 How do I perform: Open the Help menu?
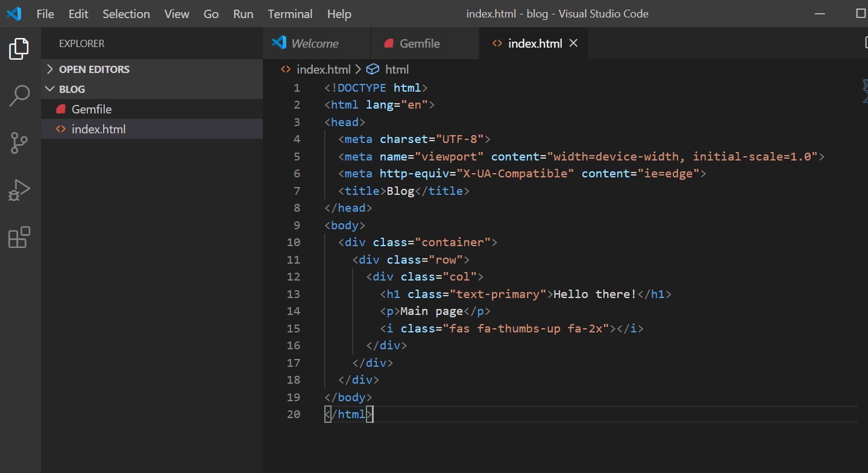[339, 14]
